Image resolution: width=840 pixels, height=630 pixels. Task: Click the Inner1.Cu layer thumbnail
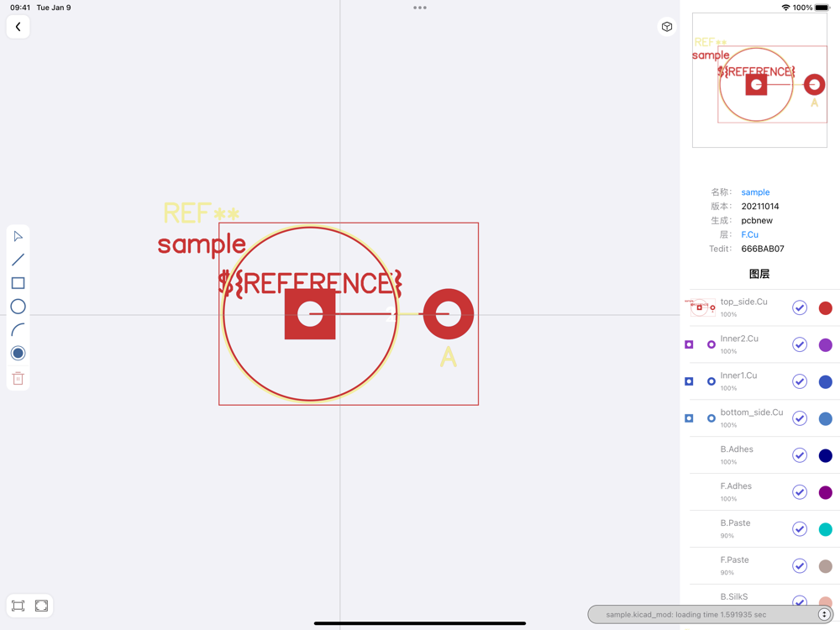(x=700, y=381)
